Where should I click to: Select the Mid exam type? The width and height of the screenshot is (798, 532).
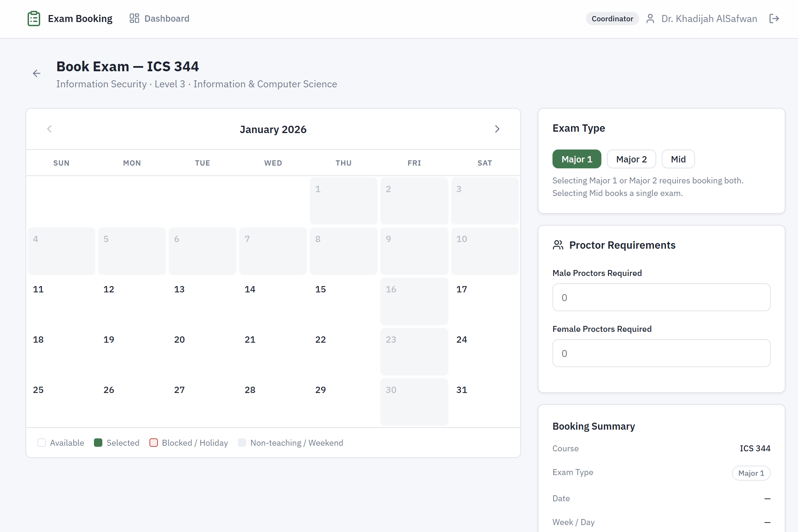[678, 159]
